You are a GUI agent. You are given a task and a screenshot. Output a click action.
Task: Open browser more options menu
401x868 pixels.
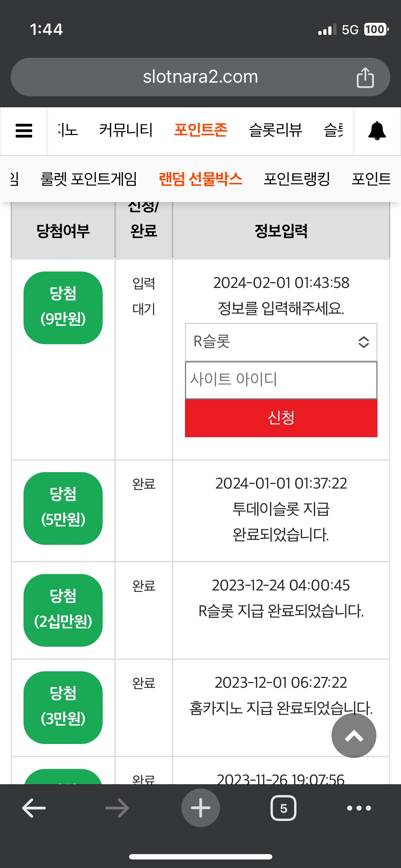(359, 808)
